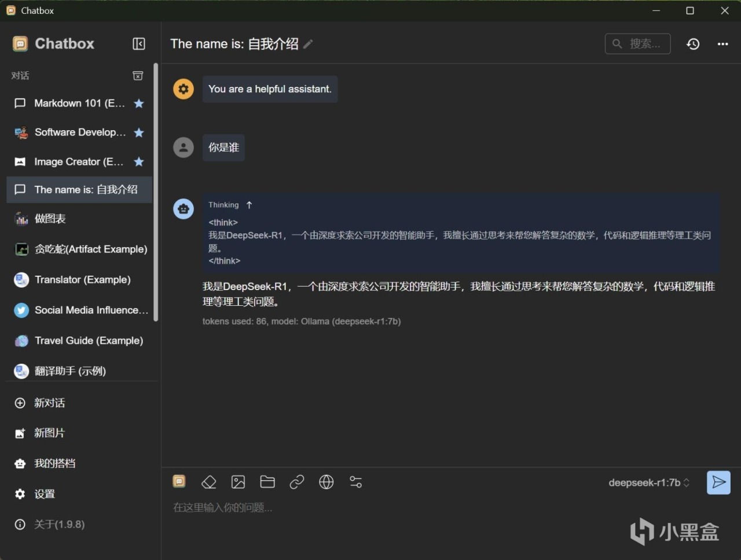Image resolution: width=741 pixels, height=560 pixels.
Task: Open the Software Developer conversation
Action: (79, 132)
